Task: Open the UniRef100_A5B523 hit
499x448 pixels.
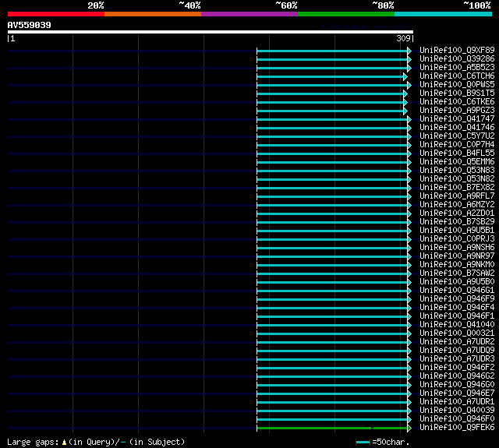Action: tap(457, 68)
